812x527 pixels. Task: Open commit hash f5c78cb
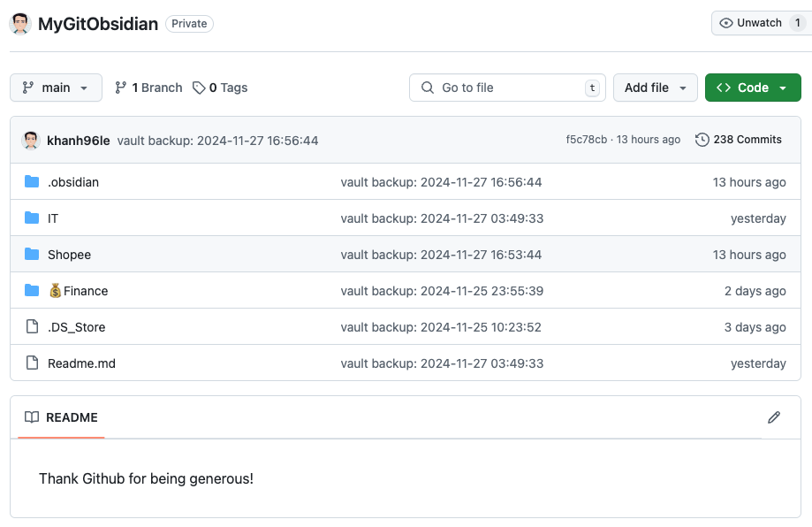tap(586, 140)
